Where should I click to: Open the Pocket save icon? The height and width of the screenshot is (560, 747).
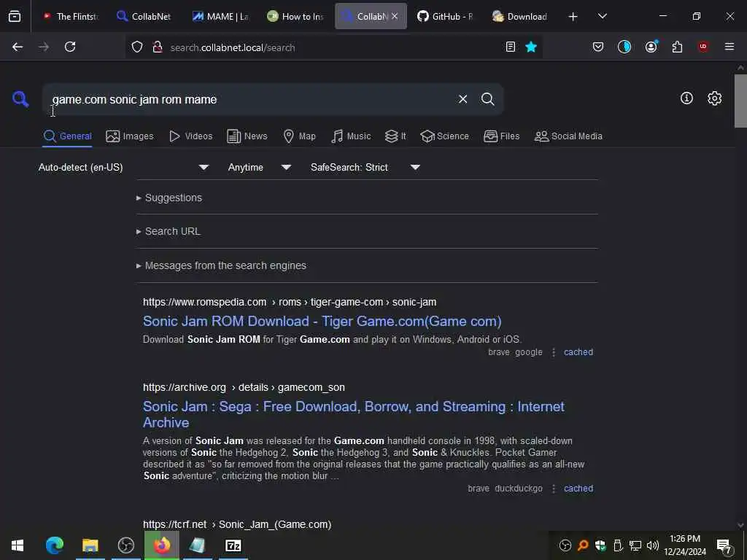coord(598,47)
